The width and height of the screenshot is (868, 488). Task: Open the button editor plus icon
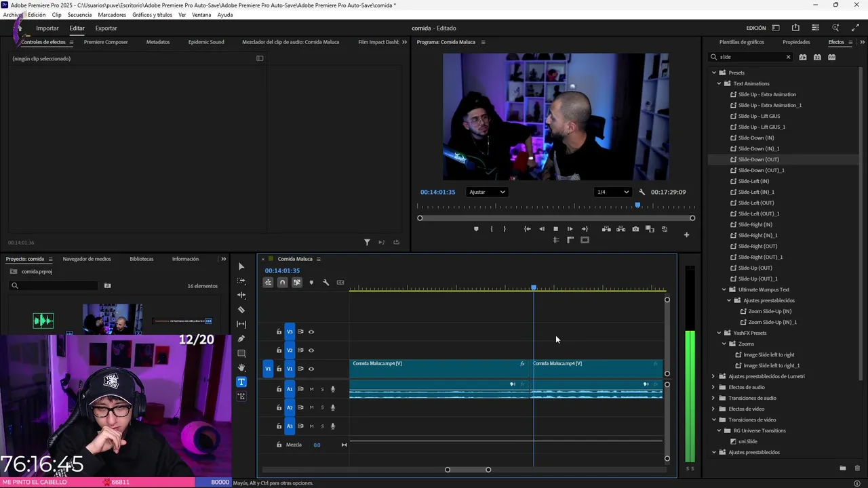click(x=686, y=235)
